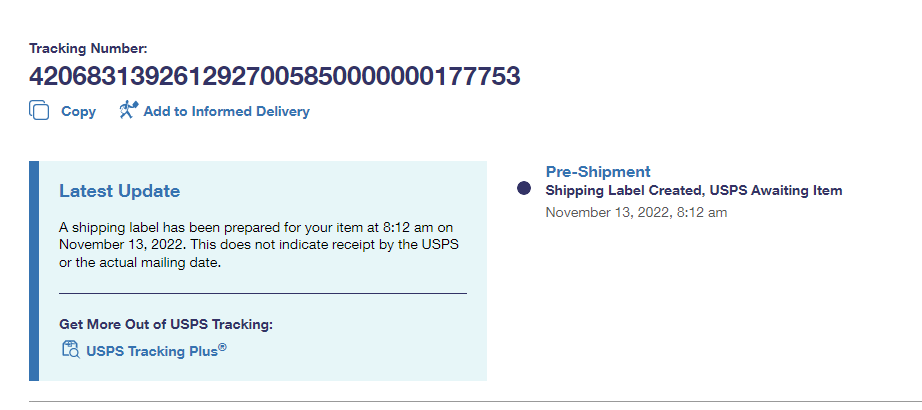Screen dimensions: 922x410
Task: Click the dark Pre-Shipment status dot
Action: [x=523, y=189]
